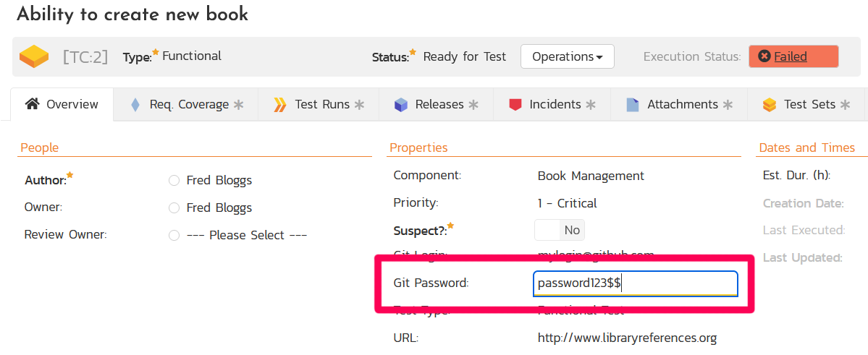
Task: Click the blue diamond Req. Coverage icon
Action: pyautogui.click(x=135, y=105)
